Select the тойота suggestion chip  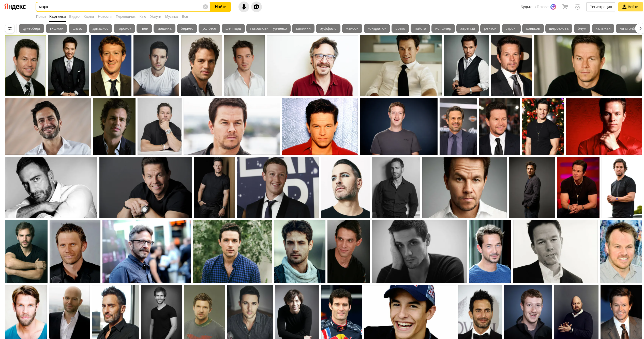tap(420, 28)
